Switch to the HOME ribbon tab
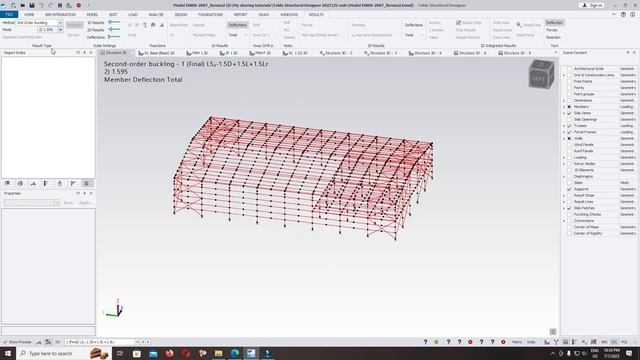The height and width of the screenshot is (360, 640). 29,14
